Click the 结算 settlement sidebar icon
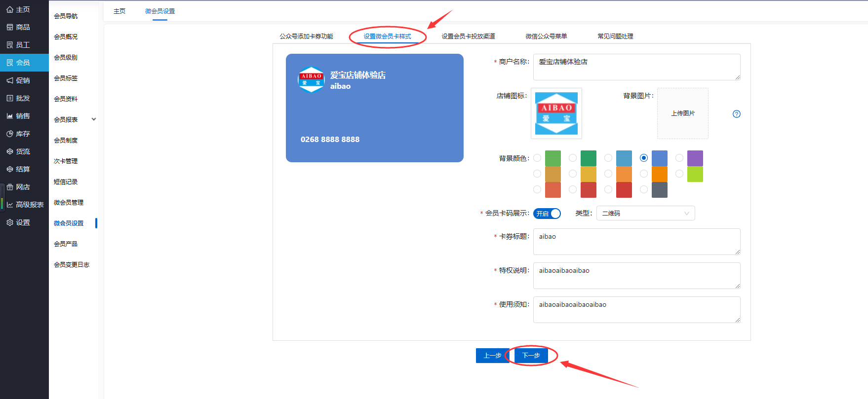The image size is (868, 399). tap(10, 169)
